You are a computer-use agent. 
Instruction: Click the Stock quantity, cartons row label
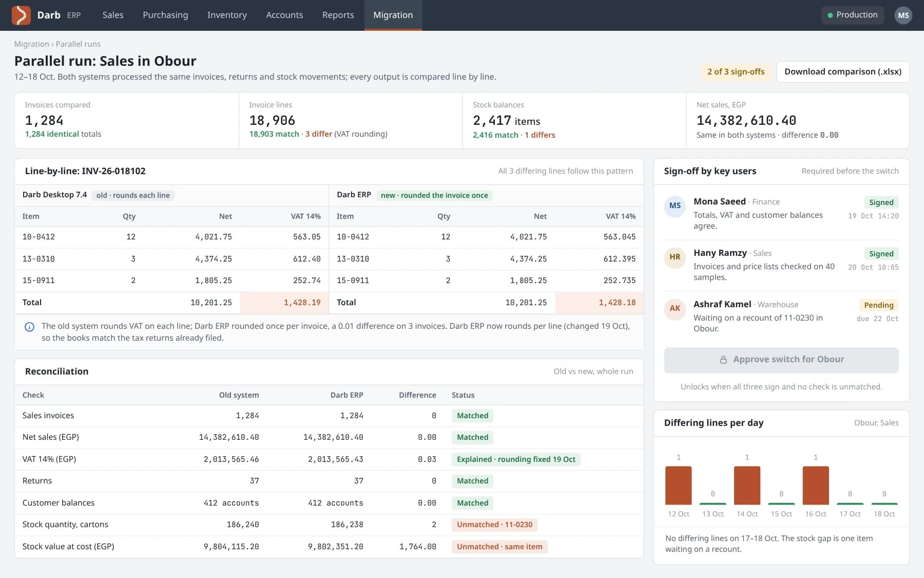pos(65,525)
